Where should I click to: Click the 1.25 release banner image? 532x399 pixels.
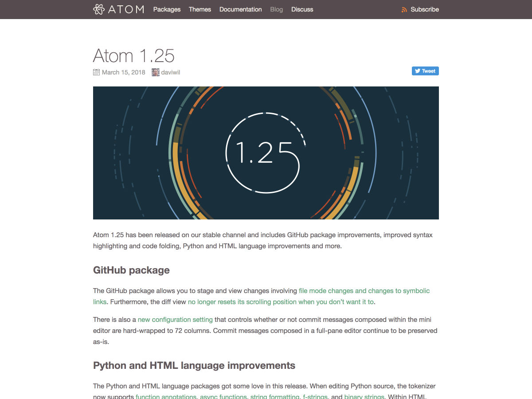pyautogui.click(x=266, y=153)
